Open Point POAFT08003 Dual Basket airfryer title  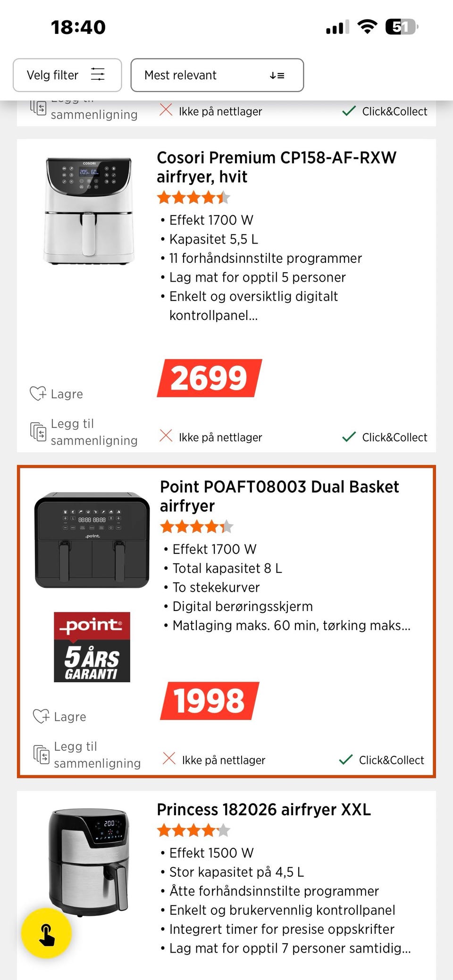[x=279, y=496]
